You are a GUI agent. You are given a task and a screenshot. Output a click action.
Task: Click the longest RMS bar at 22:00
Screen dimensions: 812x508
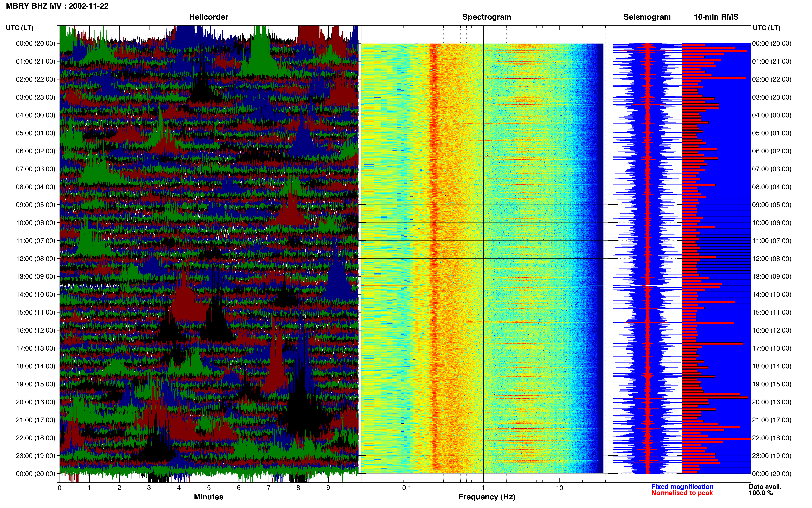pyautogui.click(x=716, y=439)
